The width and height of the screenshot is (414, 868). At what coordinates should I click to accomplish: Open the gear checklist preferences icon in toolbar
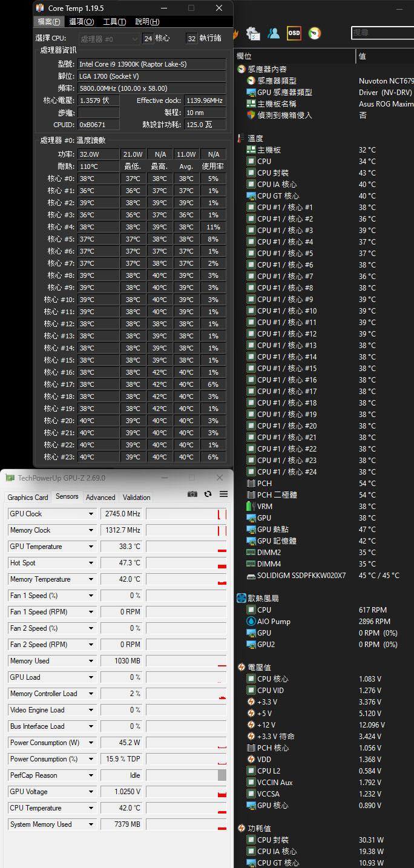(x=254, y=33)
